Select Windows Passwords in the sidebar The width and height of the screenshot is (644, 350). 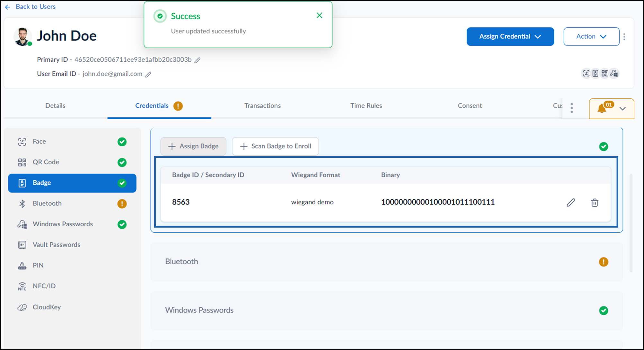click(x=72, y=224)
